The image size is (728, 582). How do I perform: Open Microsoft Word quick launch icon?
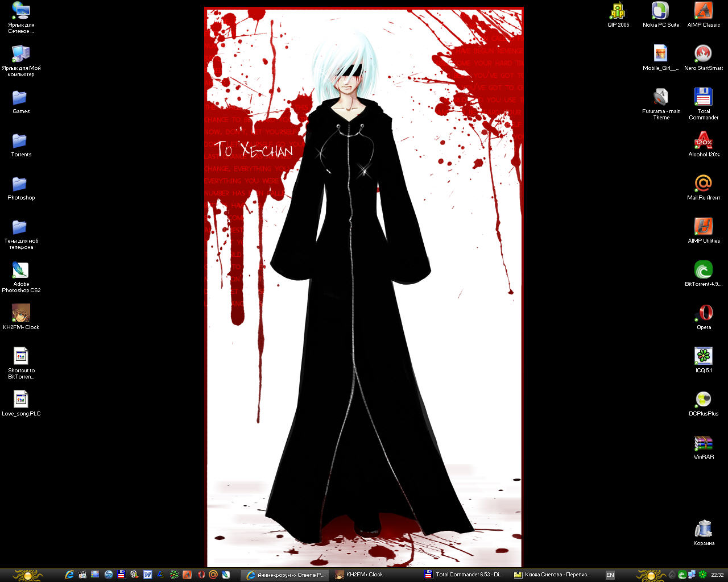pos(147,575)
